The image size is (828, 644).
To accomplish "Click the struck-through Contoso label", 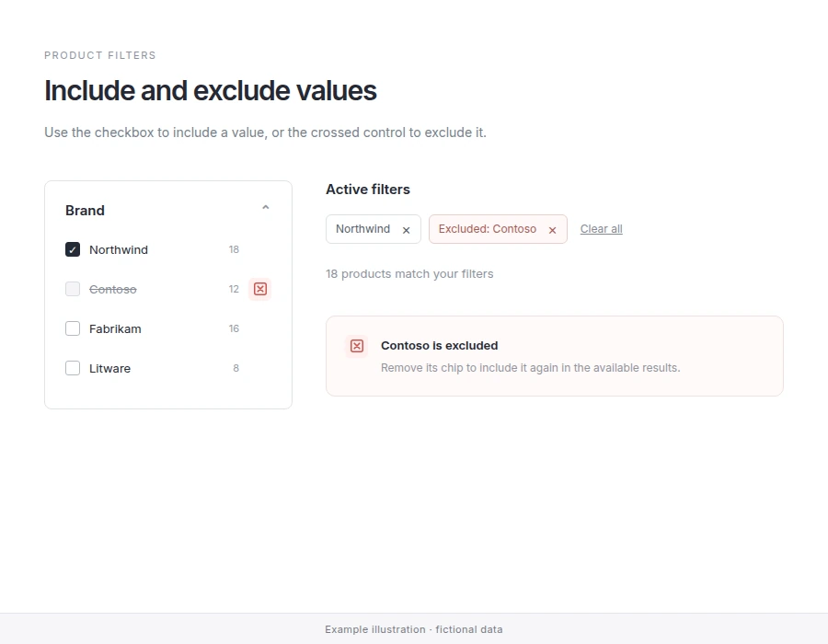I will pyautogui.click(x=113, y=289).
